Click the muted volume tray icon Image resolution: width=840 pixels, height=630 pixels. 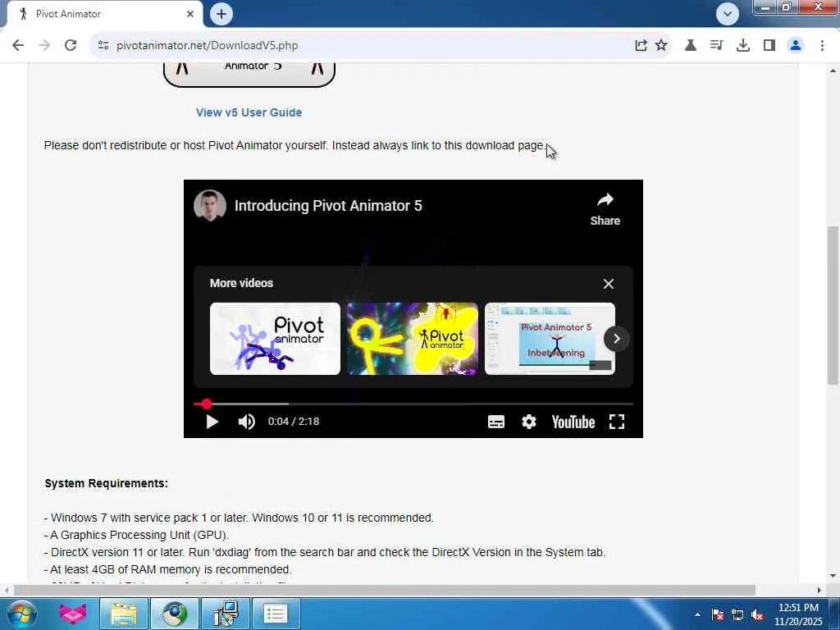[x=757, y=614]
